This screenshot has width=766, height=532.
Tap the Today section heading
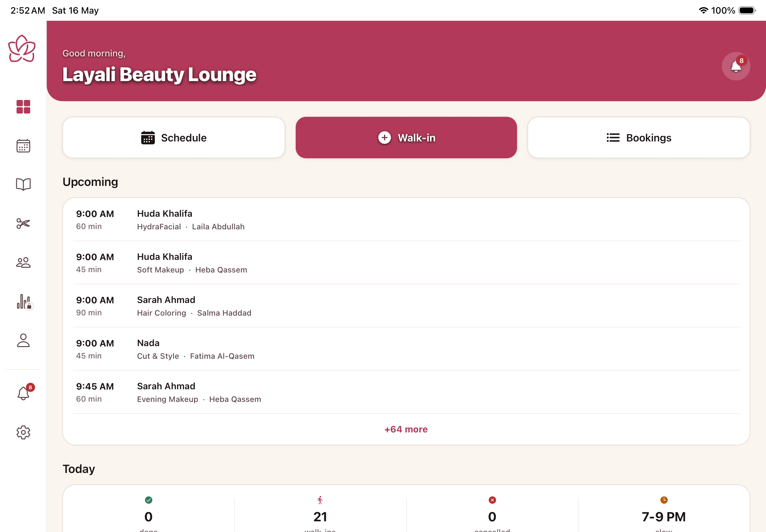pos(79,469)
